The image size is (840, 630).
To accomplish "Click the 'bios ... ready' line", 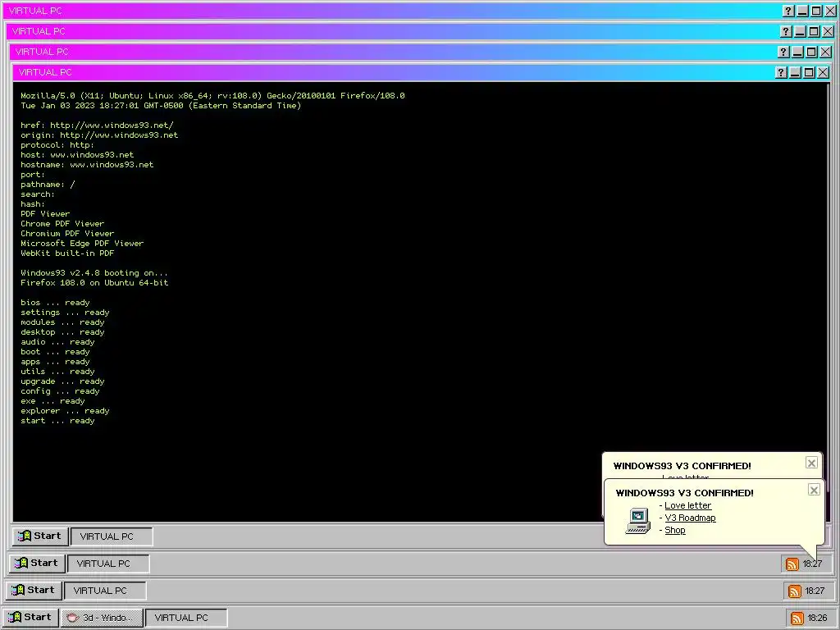I will tap(55, 303).
